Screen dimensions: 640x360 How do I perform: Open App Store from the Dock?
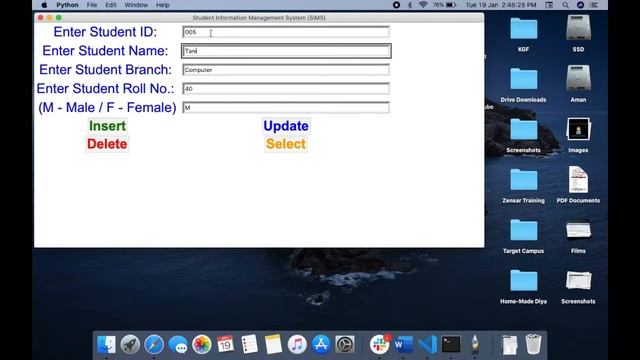321,344
